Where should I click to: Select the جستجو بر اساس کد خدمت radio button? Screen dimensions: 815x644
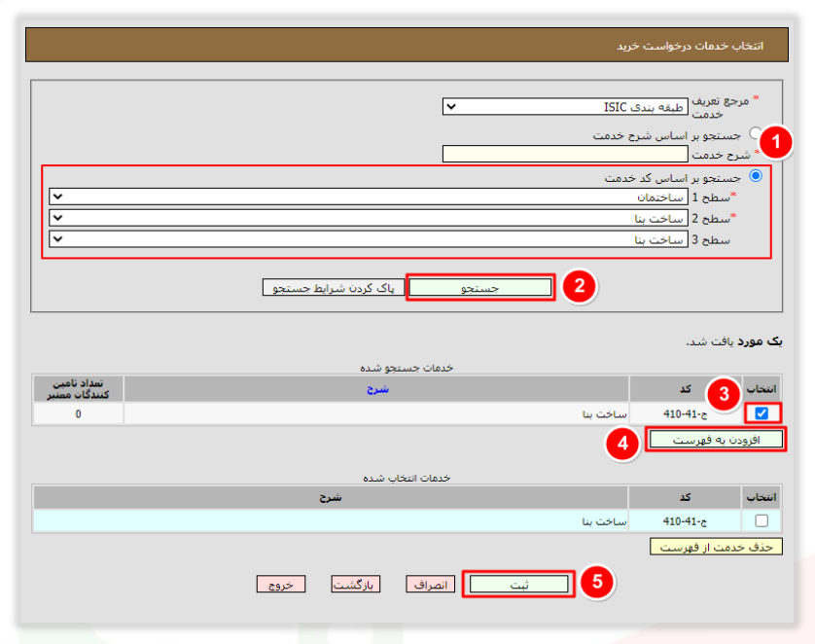756,176
